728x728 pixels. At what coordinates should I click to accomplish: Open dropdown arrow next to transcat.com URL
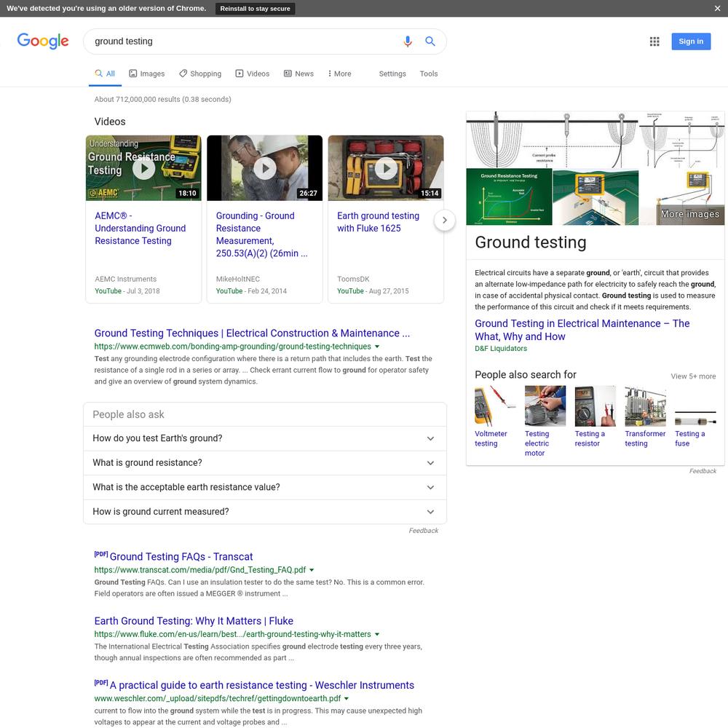pyautogui.click(x=312, y=570)
